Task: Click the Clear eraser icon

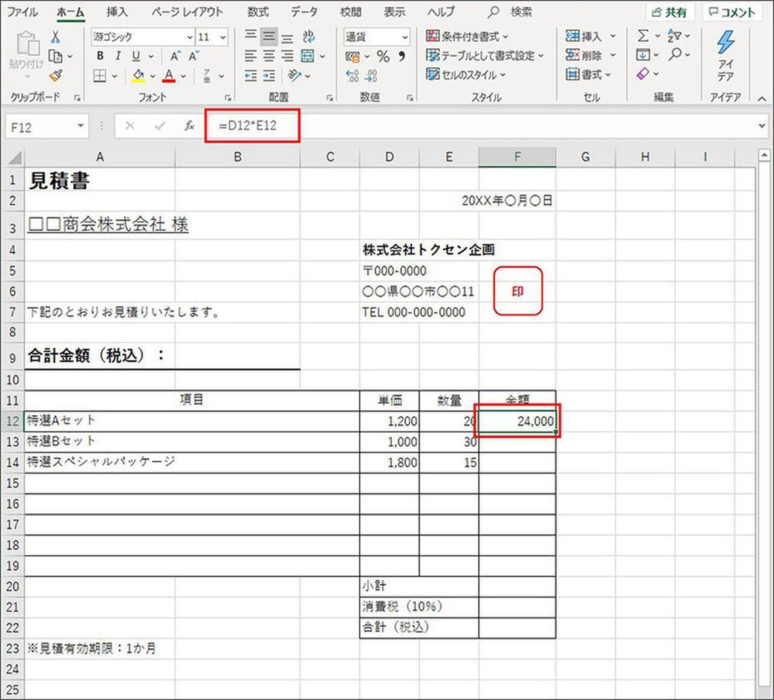Action: [643, 74]
